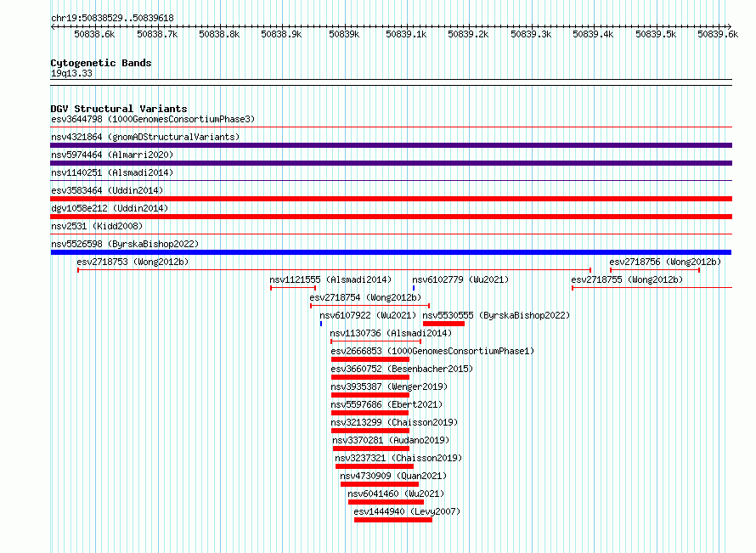Select nsv6107922 Wu2021 variant label
This screenshot has width=756, height=553.
[368, 315]
